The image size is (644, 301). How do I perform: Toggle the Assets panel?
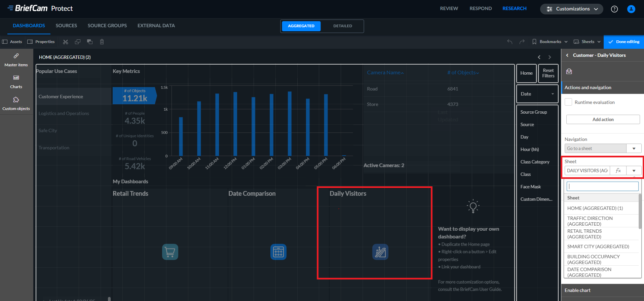pos(12,42)
